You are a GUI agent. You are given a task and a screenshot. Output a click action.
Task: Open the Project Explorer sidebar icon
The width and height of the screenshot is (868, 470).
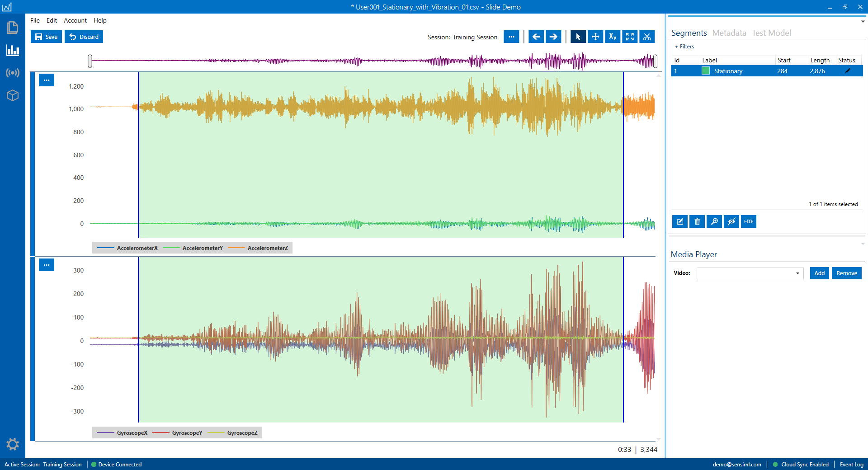13,28
